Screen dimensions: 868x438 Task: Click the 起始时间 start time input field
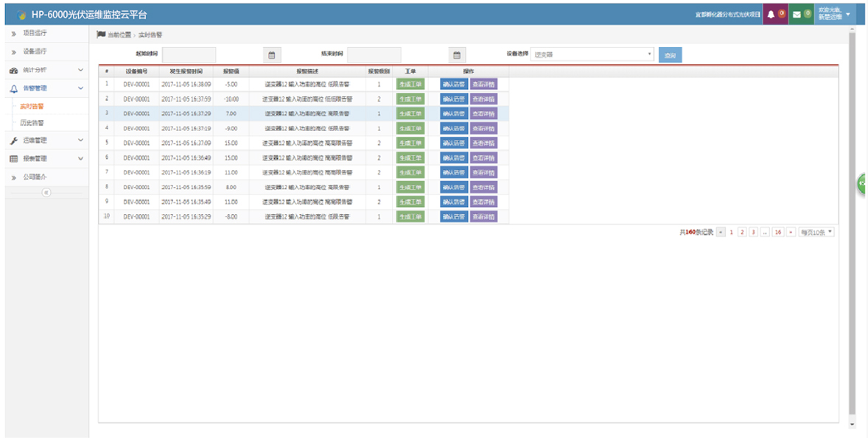click(189, 55)
